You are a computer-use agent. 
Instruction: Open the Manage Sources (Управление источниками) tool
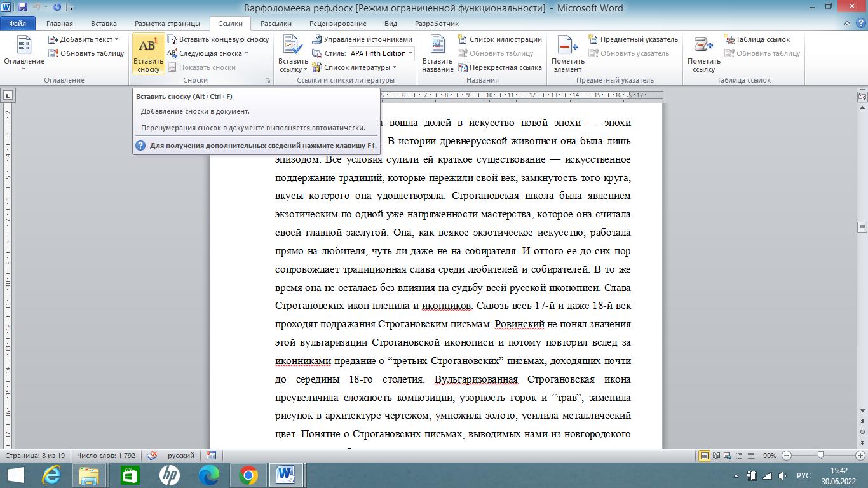(317, 39)
